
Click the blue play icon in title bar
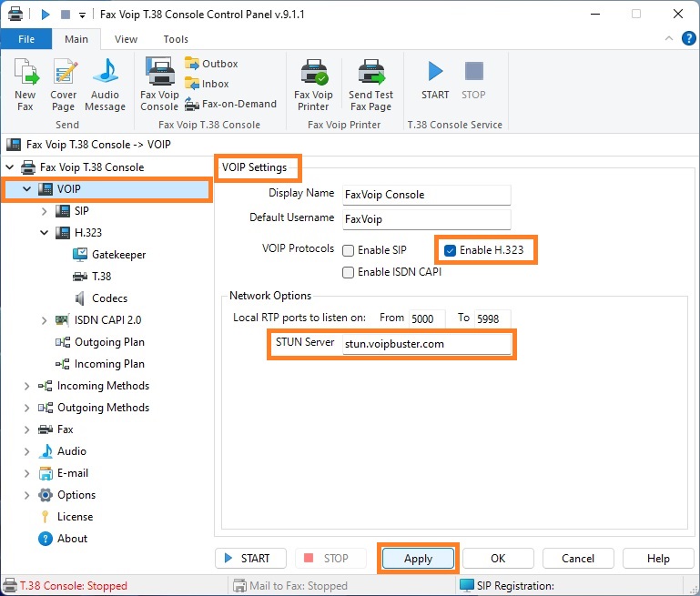pyautogui.click(x=46, y=15)
